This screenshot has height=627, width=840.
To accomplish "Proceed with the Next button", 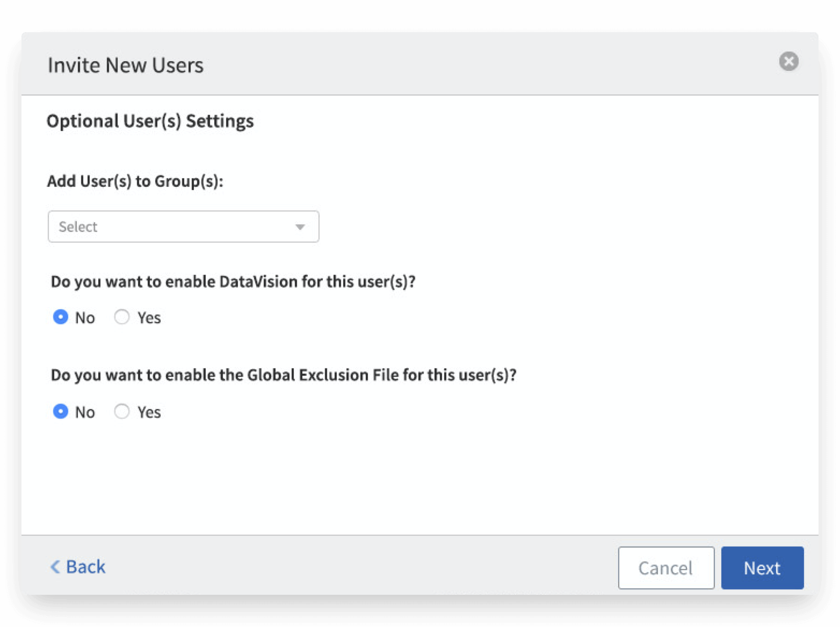I will (x=762, y=568).
